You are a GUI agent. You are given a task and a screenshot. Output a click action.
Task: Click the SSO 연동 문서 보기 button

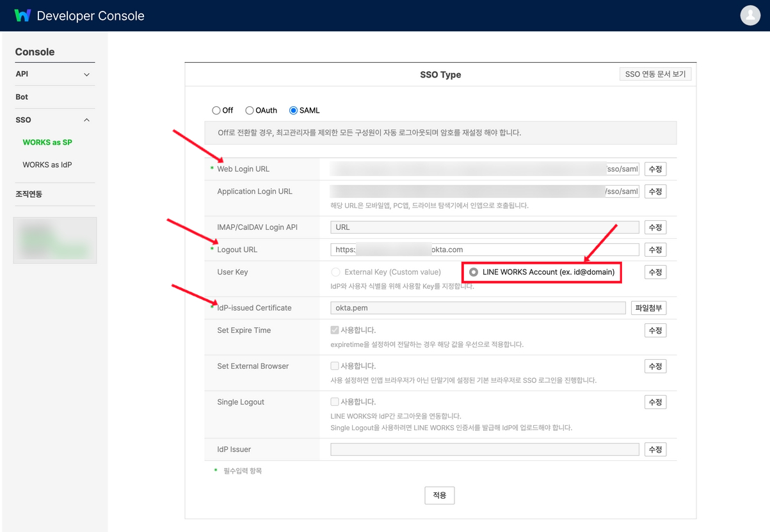[655, 74]
